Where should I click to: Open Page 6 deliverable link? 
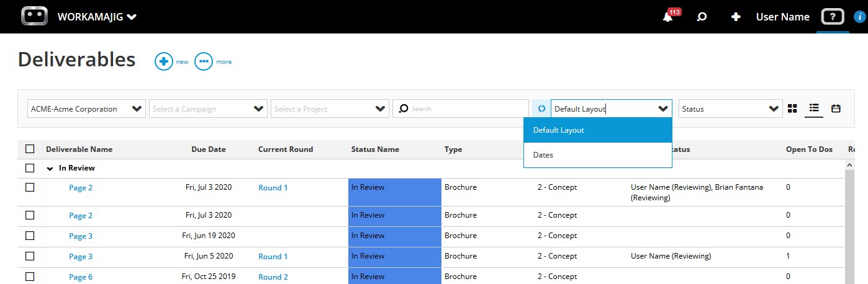click(x=81, y=277)
